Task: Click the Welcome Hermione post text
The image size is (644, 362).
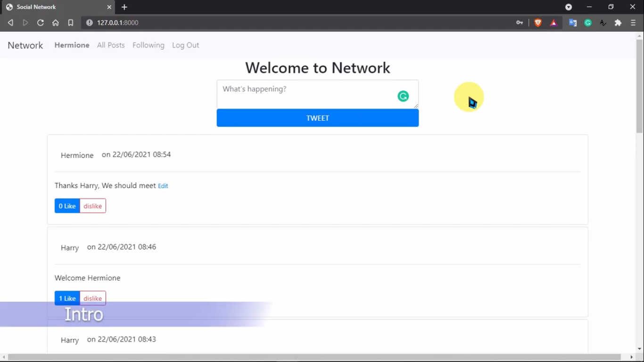Action: click(x=88, y=278)
